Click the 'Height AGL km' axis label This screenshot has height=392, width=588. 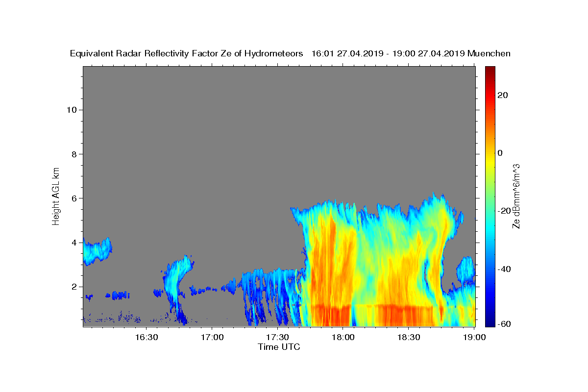coord(56,196)
